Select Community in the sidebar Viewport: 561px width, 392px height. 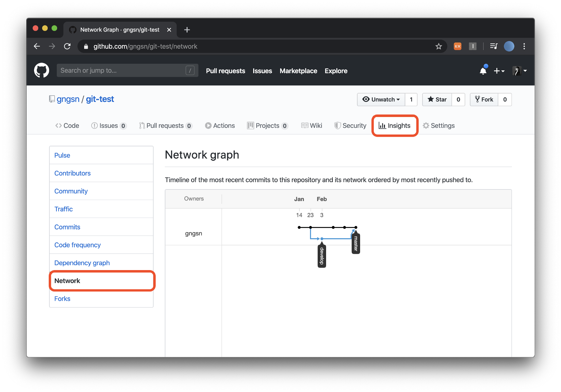click(101, 191)
